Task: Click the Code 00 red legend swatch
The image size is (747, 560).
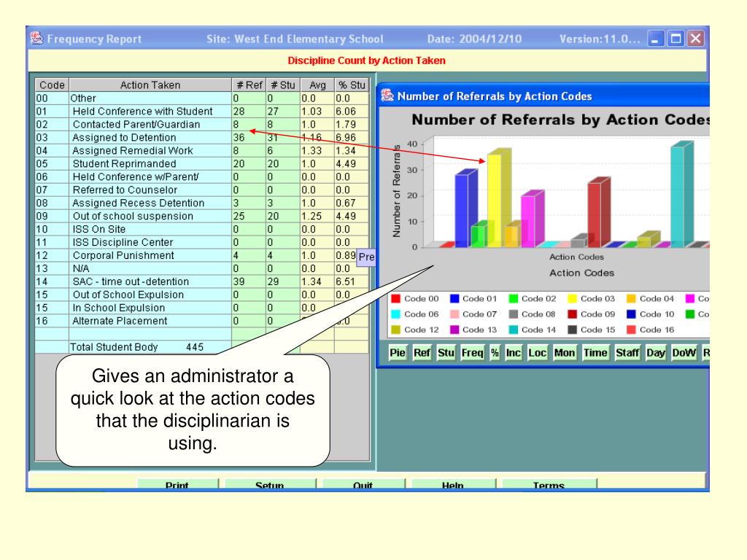Action: pos(395,298)
